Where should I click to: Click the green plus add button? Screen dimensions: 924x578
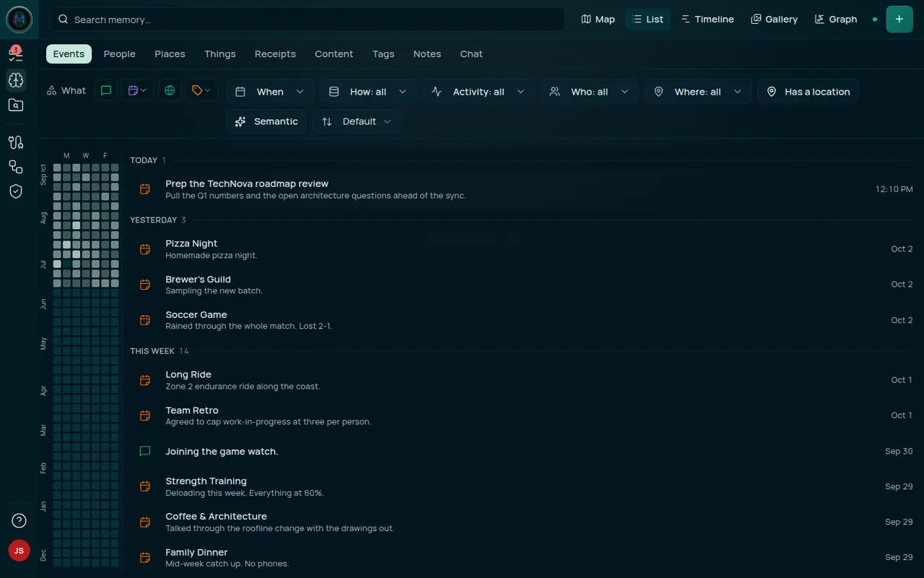tap(899, 20)
